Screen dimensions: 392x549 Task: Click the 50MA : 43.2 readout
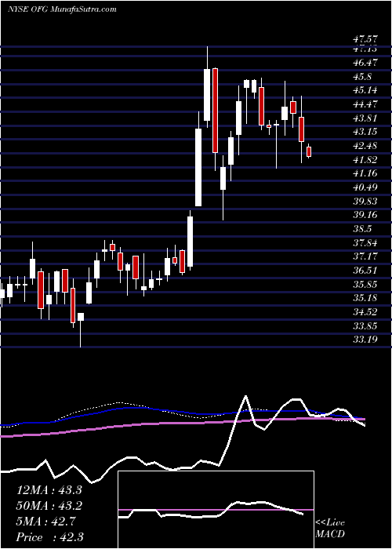[x=49, y=506]
